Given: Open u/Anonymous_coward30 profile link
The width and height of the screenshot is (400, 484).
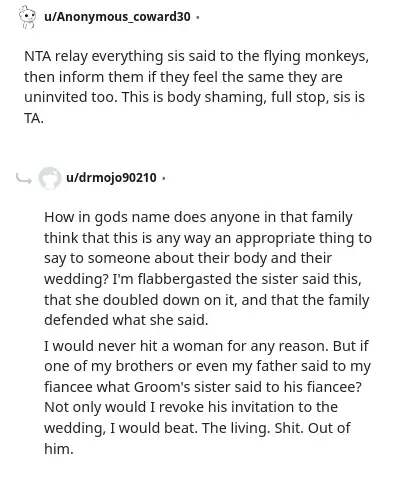Looking at the screenshot, I should (x=117, y=17).
